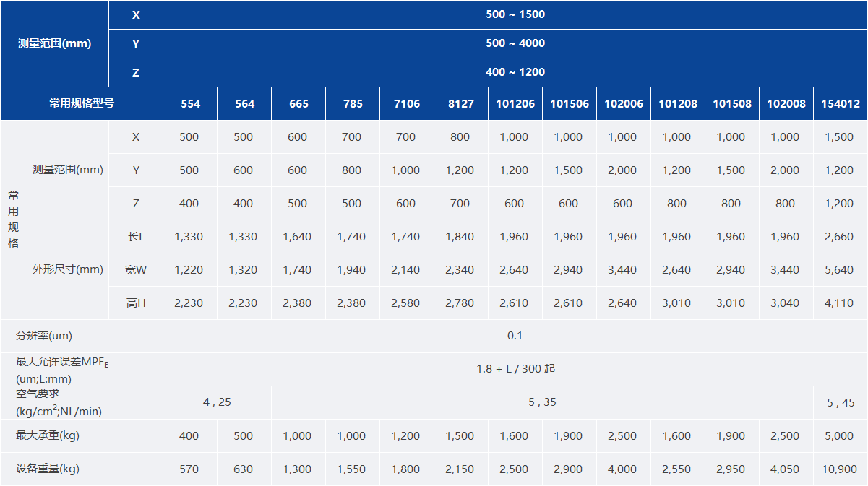The image size is (868, 486).
Task: Click the 554 model column header
Action: point(190,104)
